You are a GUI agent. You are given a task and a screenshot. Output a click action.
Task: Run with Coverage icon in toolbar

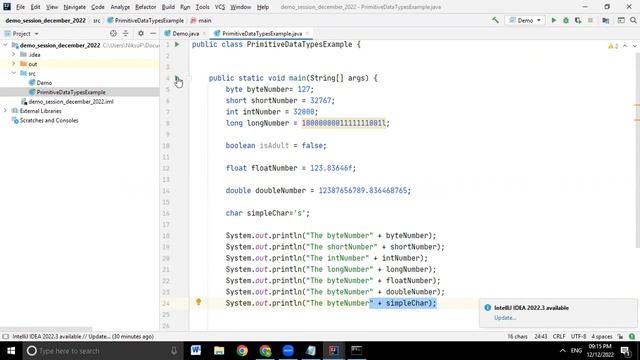point(578,20)
